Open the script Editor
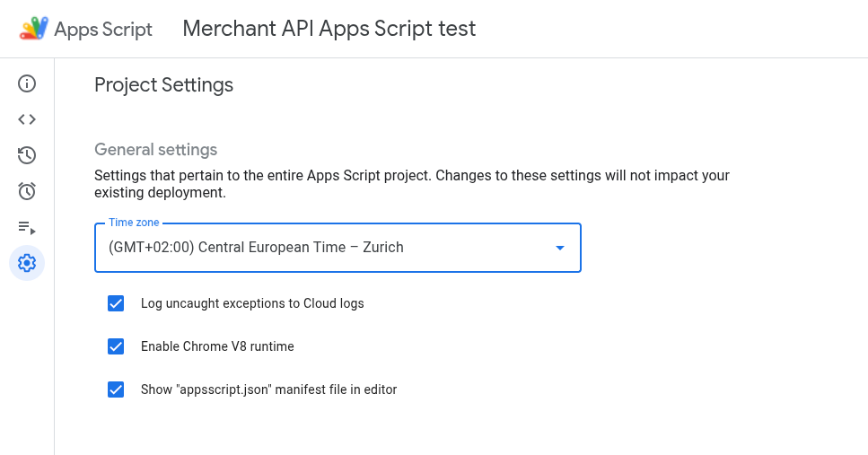The image size is (868, 455). [x=27, y=119]
